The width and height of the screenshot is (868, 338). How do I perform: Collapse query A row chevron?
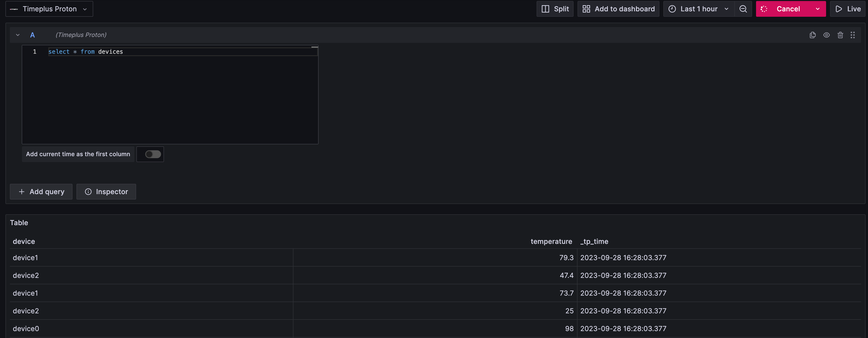18,35
